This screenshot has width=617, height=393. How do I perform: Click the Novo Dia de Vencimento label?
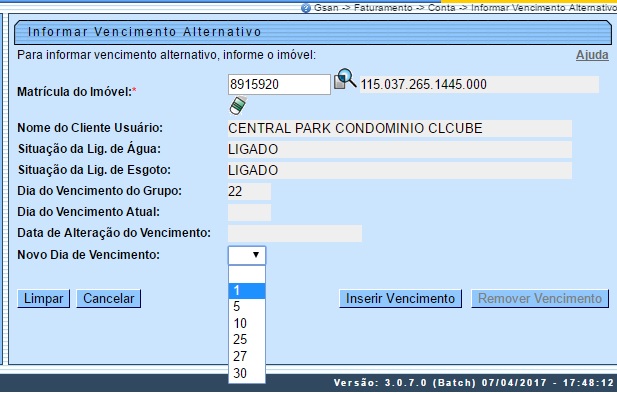[x=89, y=255]
